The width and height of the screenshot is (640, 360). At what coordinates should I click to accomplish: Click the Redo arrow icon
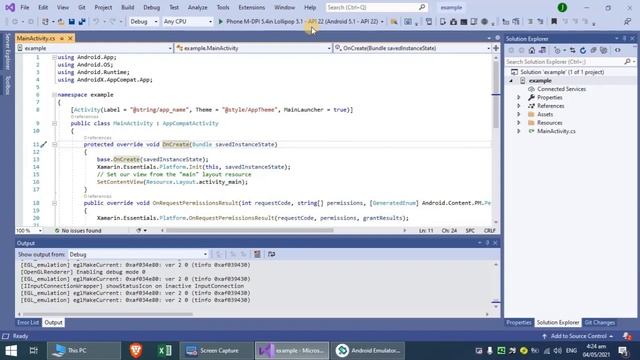tap(113, 22)
